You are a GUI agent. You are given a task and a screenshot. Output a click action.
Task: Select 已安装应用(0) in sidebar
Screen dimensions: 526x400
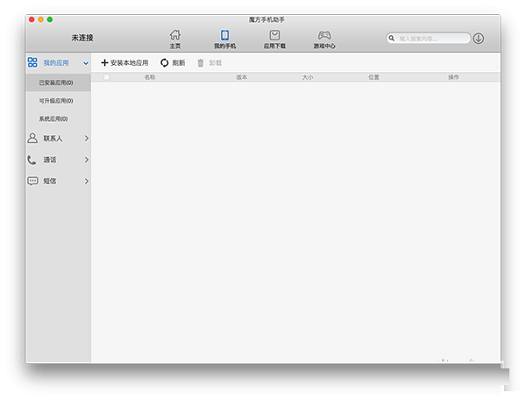(x=58, y=83)
